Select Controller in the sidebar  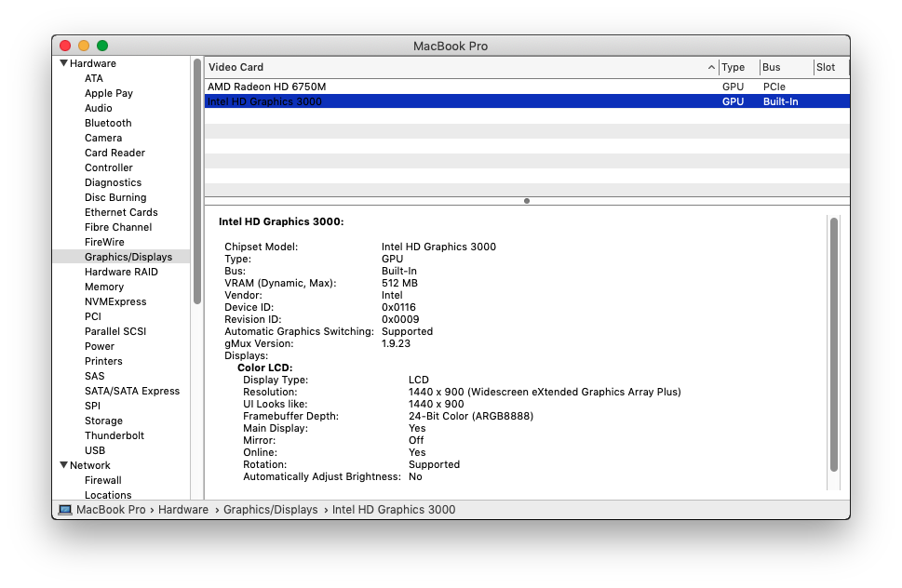(109, 167)
